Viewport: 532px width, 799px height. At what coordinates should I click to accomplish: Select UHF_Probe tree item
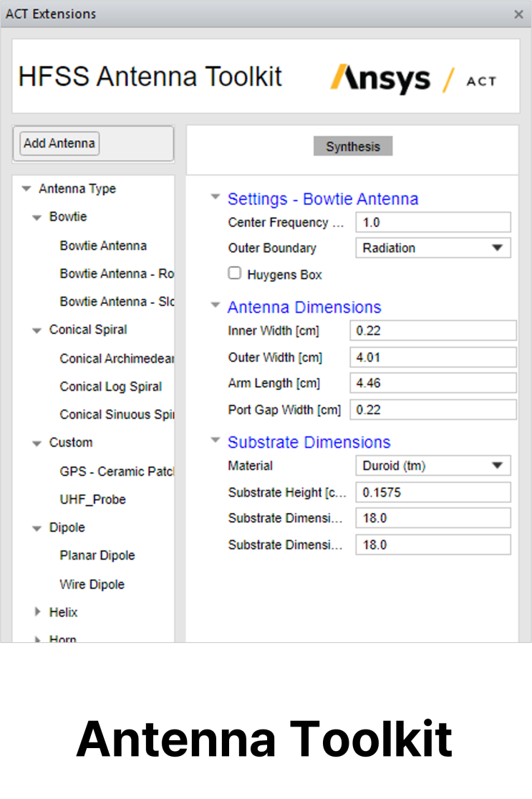pos(92,499)
